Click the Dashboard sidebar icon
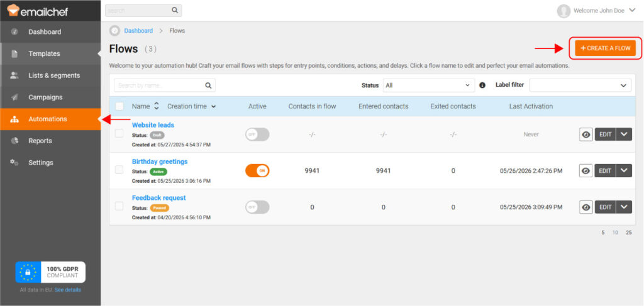This screenshot has height=306, width=644. [14, 31]
